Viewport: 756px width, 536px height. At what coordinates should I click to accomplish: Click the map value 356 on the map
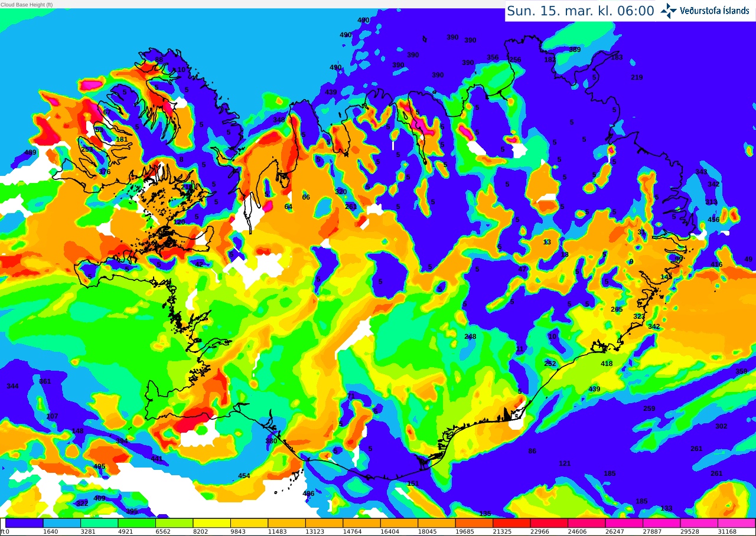click(493, 57)
